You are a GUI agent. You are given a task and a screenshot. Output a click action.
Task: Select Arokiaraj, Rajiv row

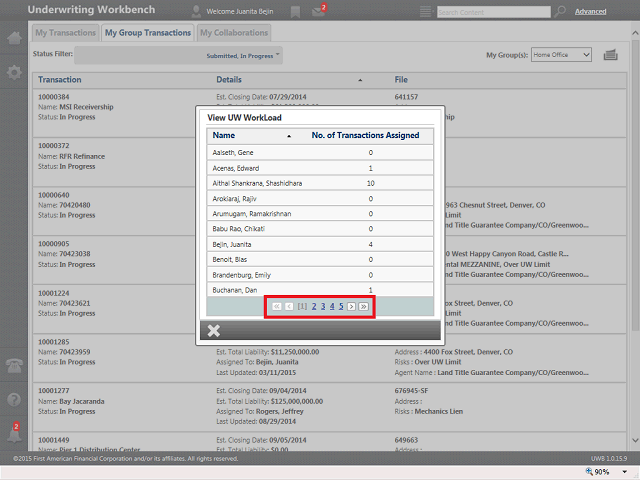click(320, 199)
